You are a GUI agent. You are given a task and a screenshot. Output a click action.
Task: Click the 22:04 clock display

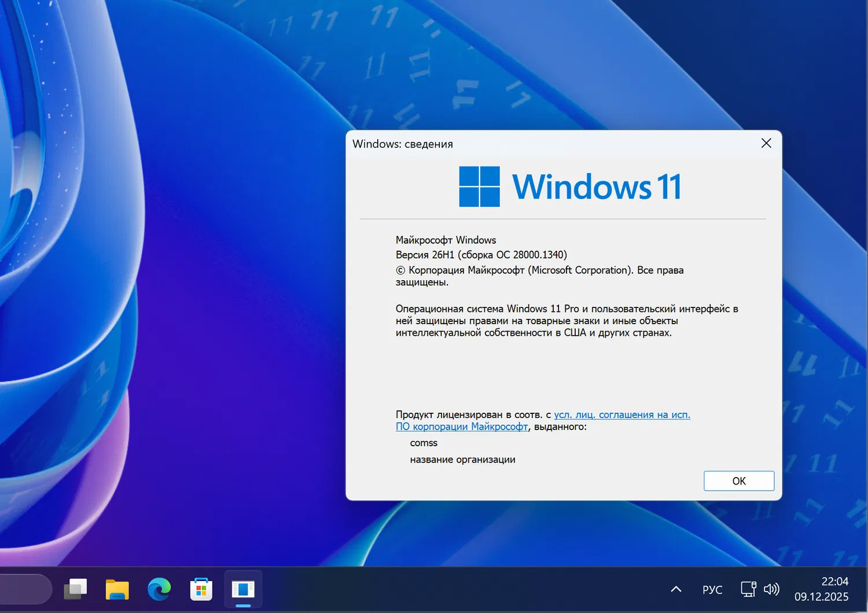(x=836, y=581)
